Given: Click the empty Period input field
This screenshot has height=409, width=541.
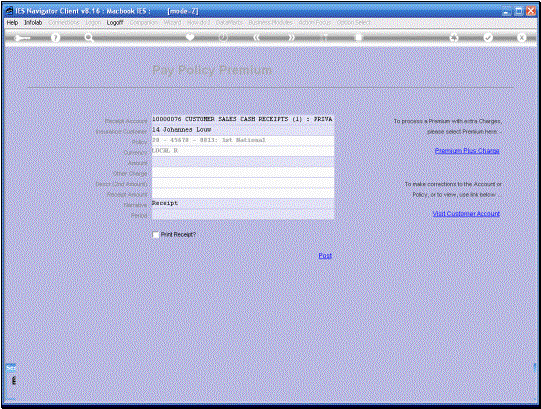Looking at the screenshot, I should click(x=243, y=214).
